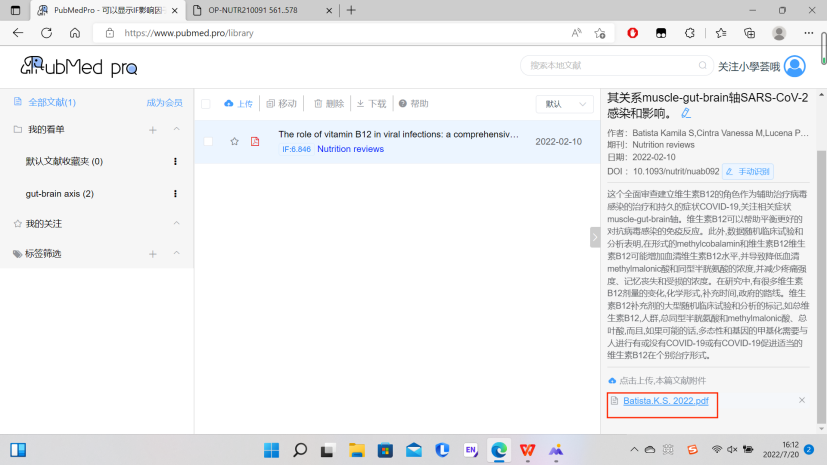Screen dimensions: 827x465
Task: Open gut-brain axis (2) folder
Action: (60, 193)
